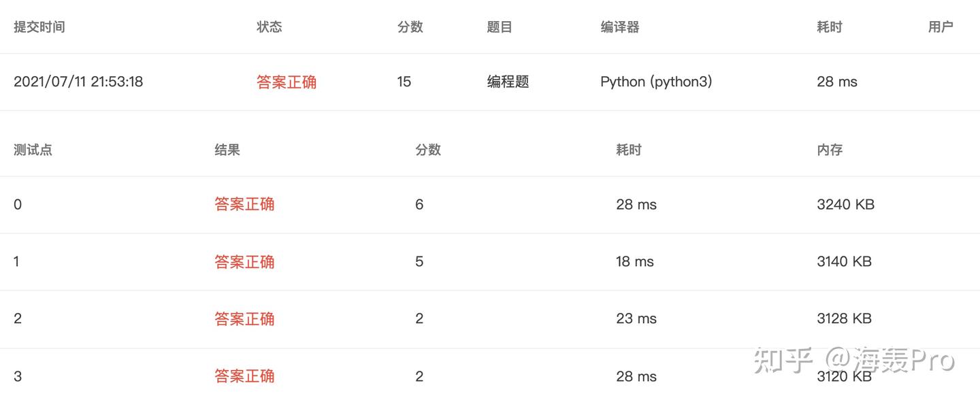
Task: Click 答案正确 result for test point 2
Action: pyautogui.click(x=244, y=319)
